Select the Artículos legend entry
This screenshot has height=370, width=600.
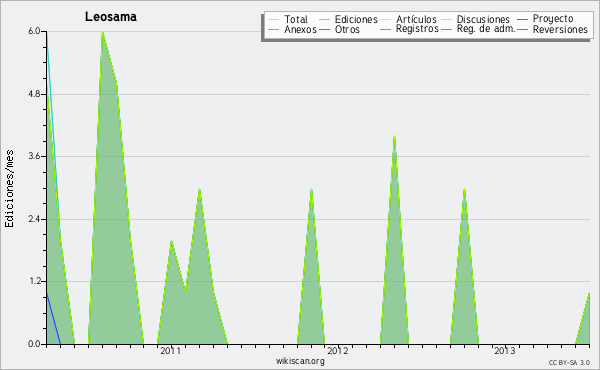click(x=416, y=19)
